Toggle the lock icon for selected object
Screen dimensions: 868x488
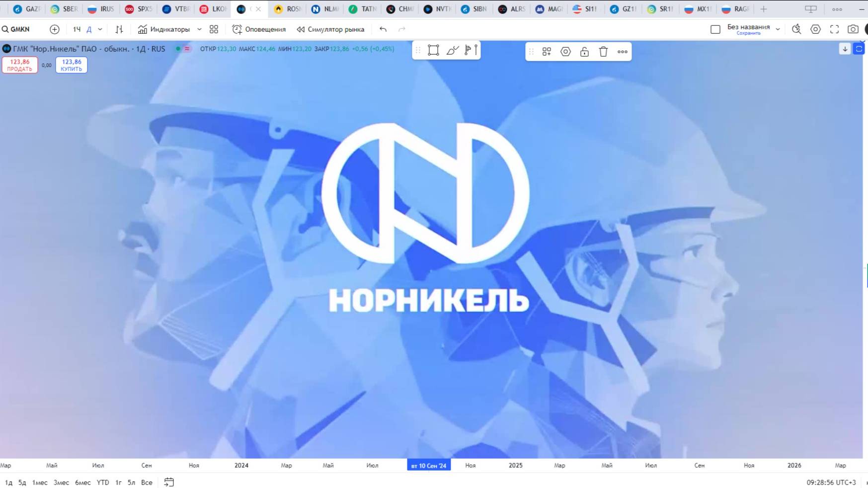(x=584, y=52)
